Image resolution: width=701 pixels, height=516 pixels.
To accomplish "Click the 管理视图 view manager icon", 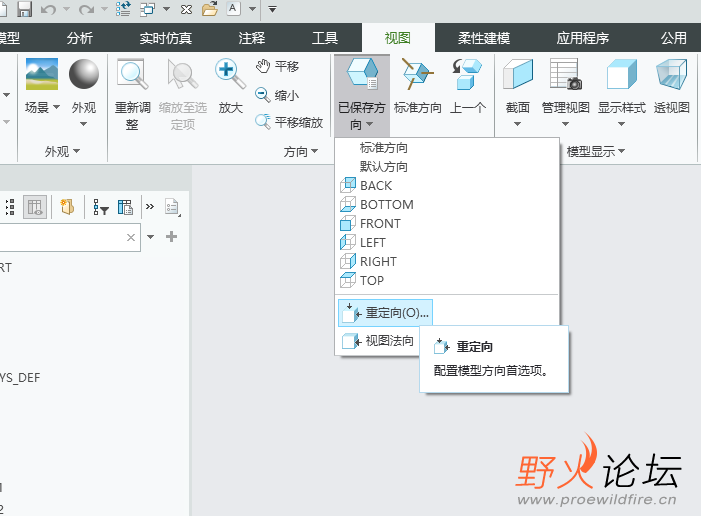I will [566, 74].
